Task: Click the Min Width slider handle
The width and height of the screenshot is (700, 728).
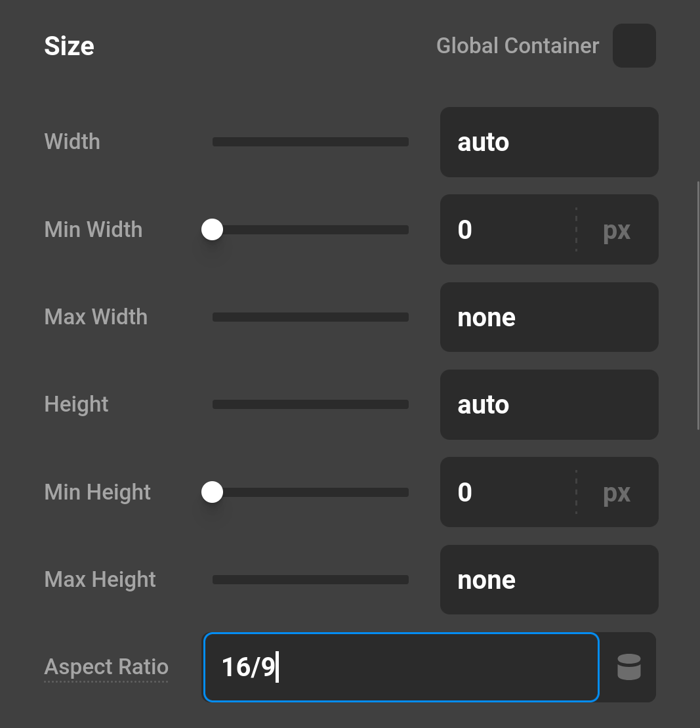Action: tap(211, 229)
